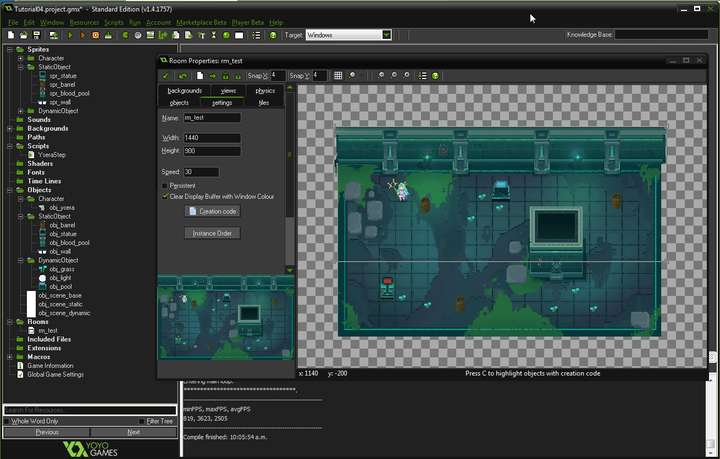This screenshot has width=720, height=459.
Task: Run in debug mode with orange play icon
Action: tap(83, 35)
